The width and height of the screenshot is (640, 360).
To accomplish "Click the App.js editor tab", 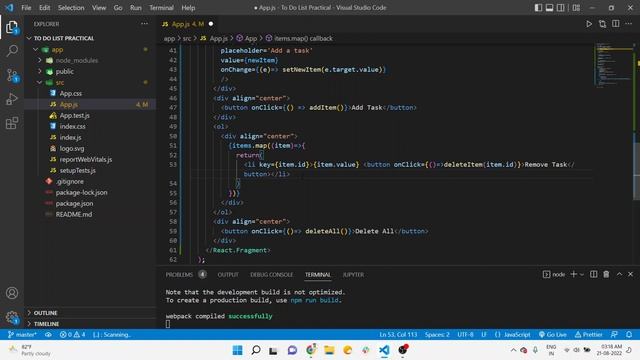I will [188, 24].
